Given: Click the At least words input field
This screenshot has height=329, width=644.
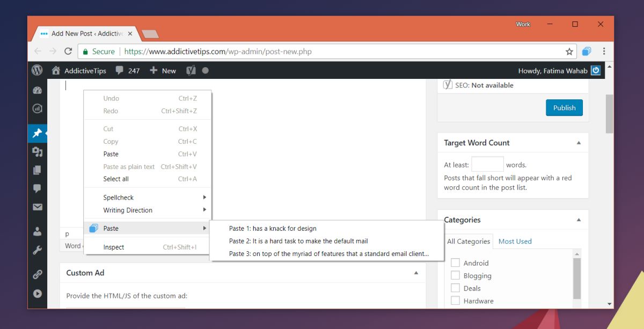Looking at the screenshot, I should click(x=487, y=164).
